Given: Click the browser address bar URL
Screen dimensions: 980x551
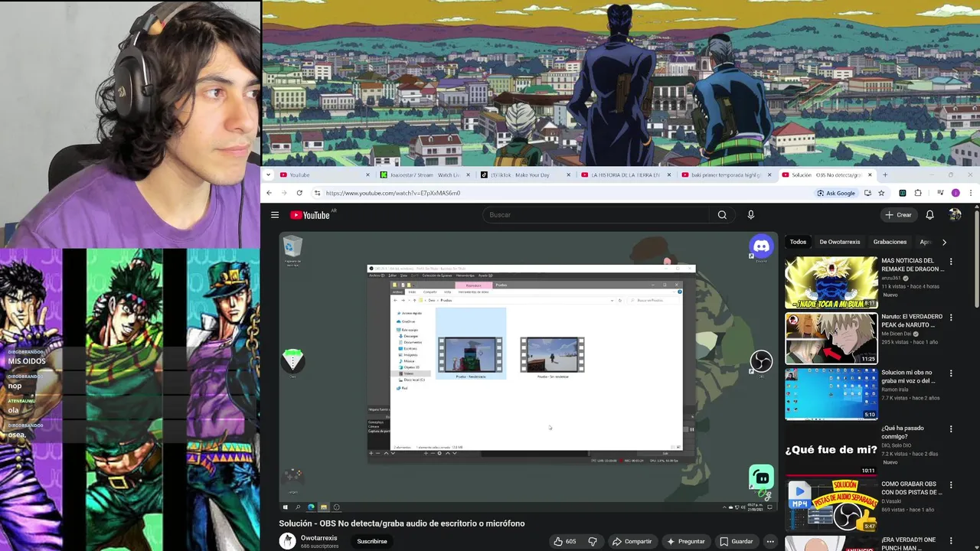Looking at the screenshot, I should click(393, 193).
